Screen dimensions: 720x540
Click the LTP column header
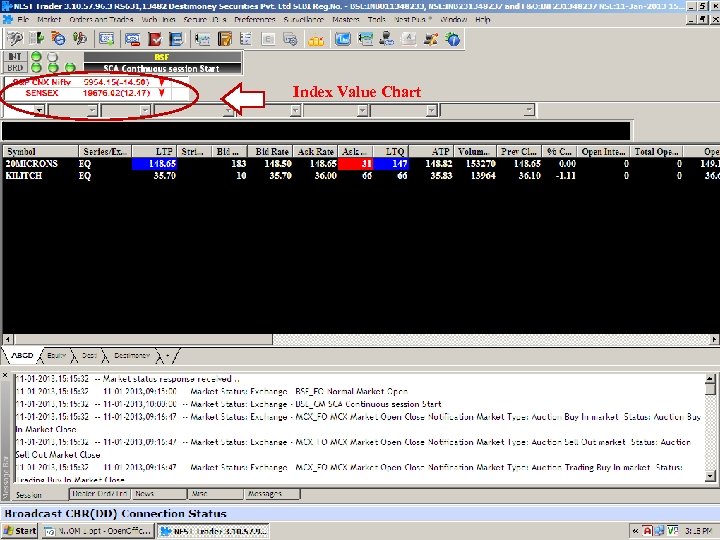(x=154, y=152)
